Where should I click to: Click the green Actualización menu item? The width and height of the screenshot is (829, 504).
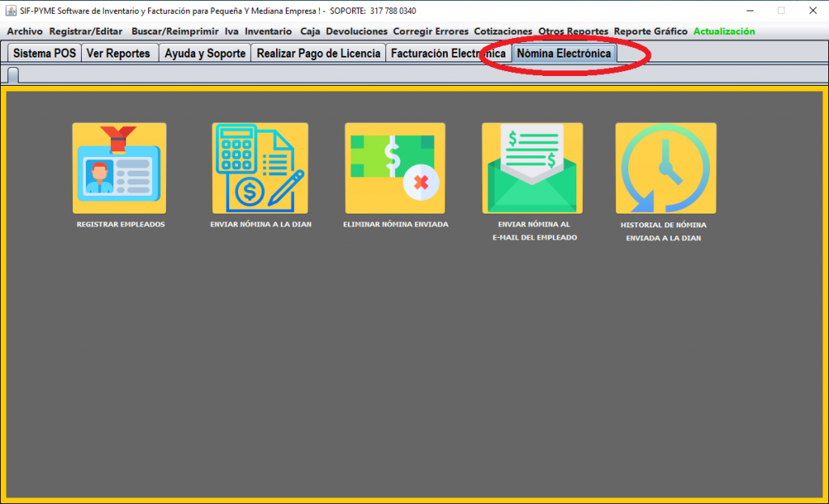pyautogui.click(x=724, y=32)
